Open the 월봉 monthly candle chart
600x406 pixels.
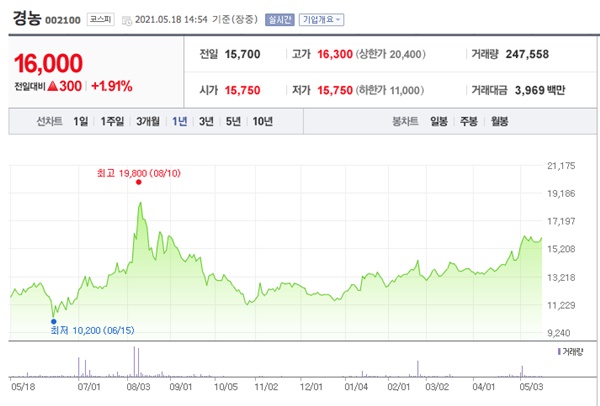click(499, 122)
